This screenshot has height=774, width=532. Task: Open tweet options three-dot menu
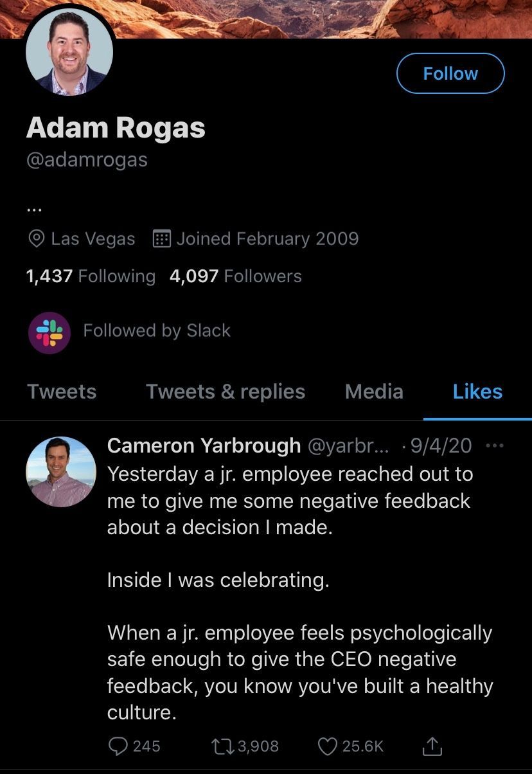(x=495, y=446)
